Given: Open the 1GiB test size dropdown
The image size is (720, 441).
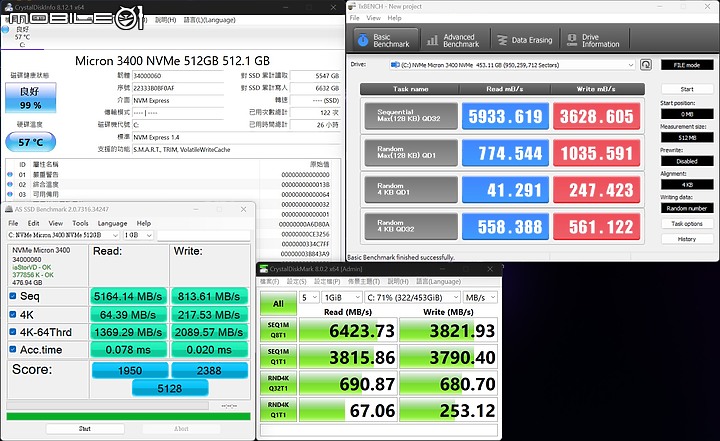Looking at the screenshot, I should click(x=342, y=298).
